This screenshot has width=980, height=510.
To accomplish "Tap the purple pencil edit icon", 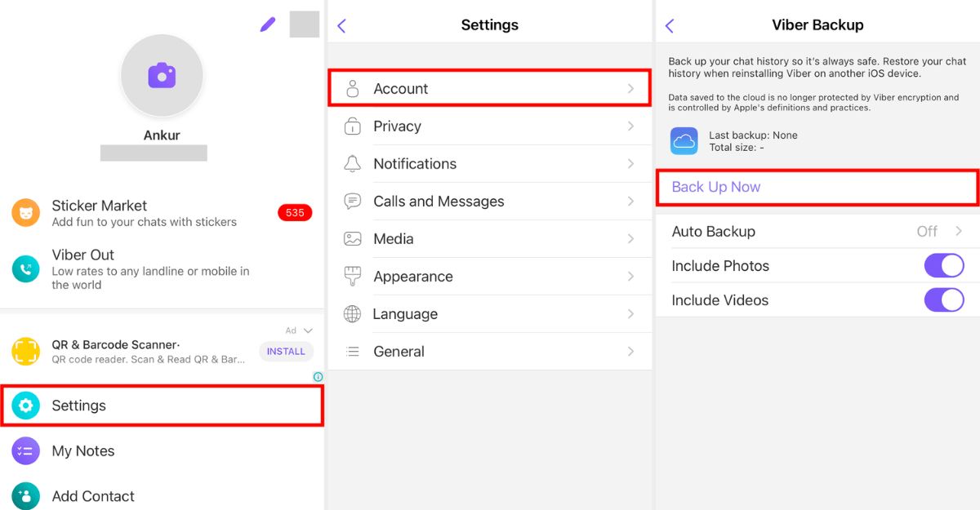I will pyautogui.click(x=268, y=24).
